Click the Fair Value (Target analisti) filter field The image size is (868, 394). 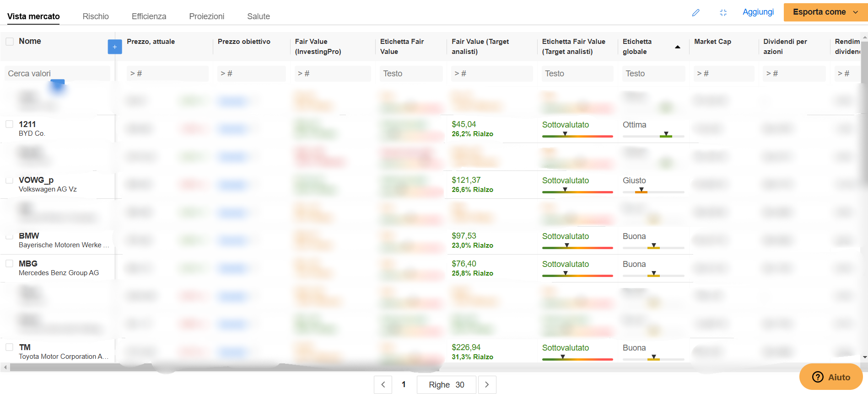pos(492,74)
